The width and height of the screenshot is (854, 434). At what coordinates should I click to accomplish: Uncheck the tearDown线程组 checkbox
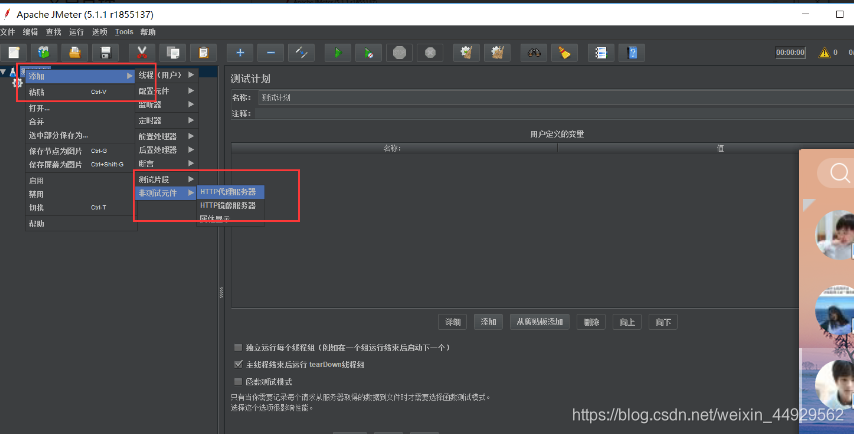(238, 364)
